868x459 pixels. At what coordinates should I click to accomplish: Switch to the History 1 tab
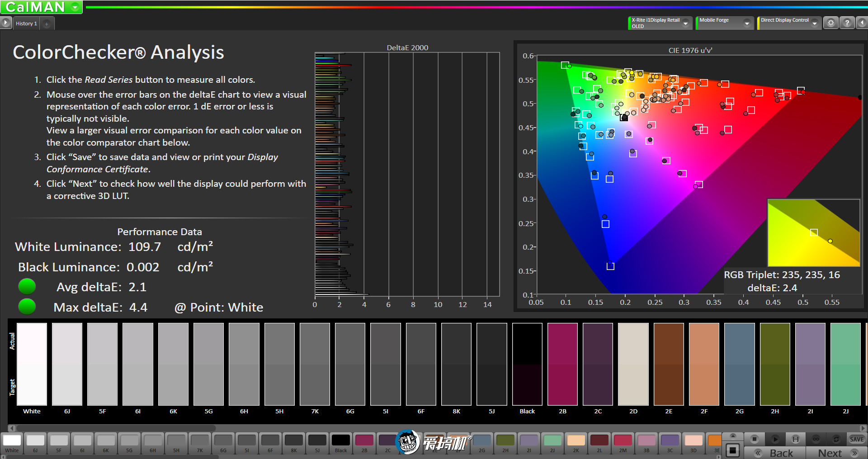coord(26,24)
